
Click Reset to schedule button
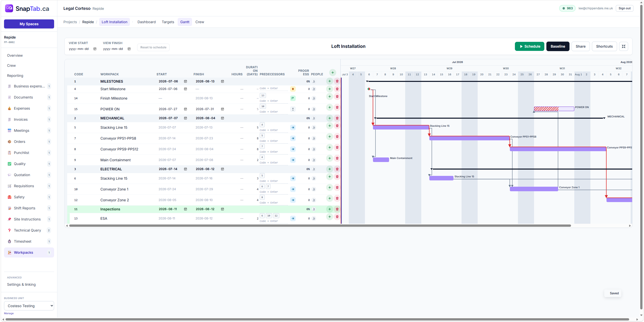click(153, 47)
